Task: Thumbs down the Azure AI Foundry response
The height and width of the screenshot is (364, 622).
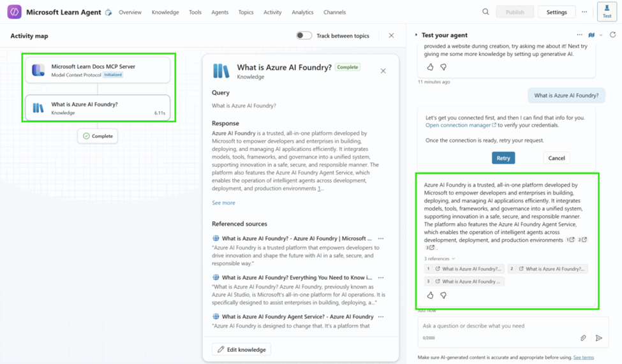Action: tap(443, 295)
